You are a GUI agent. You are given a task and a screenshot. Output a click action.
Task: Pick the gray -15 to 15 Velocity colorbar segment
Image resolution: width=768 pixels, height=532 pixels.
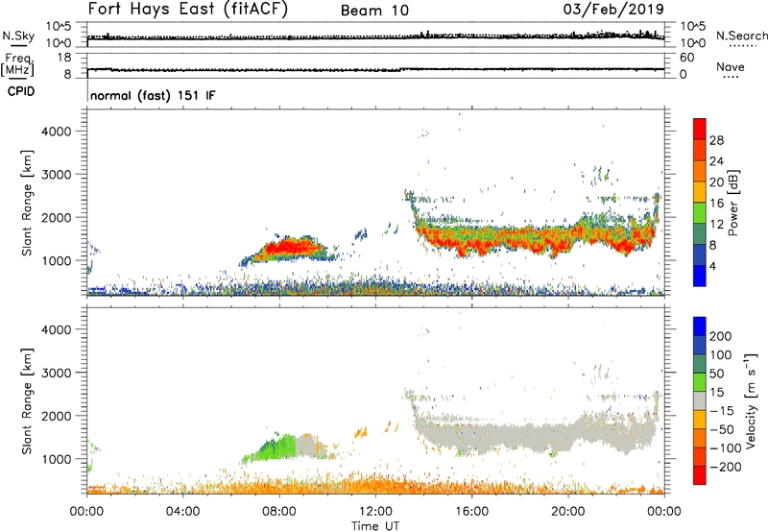[x=700, y=400]
